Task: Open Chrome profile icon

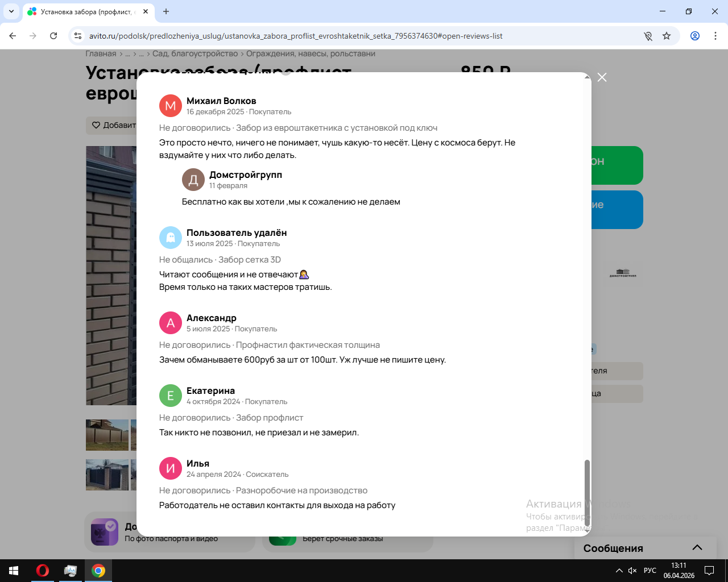Action: 695,36
